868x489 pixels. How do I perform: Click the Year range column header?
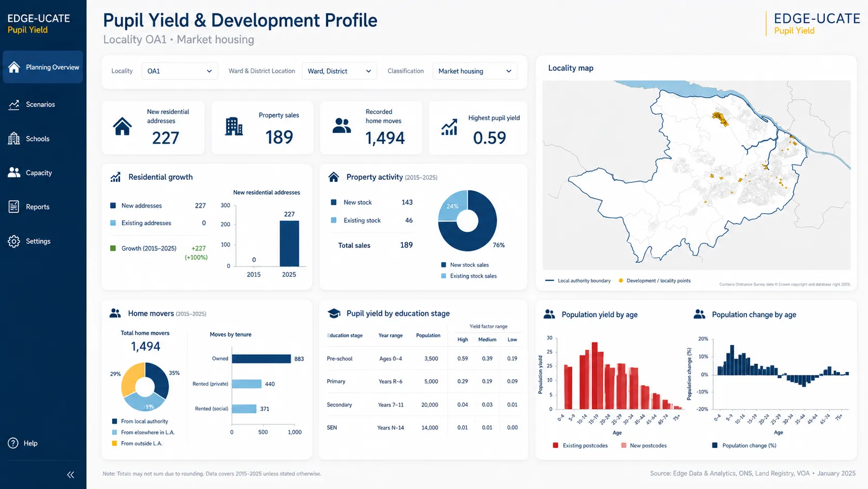[x=390, y=335]
